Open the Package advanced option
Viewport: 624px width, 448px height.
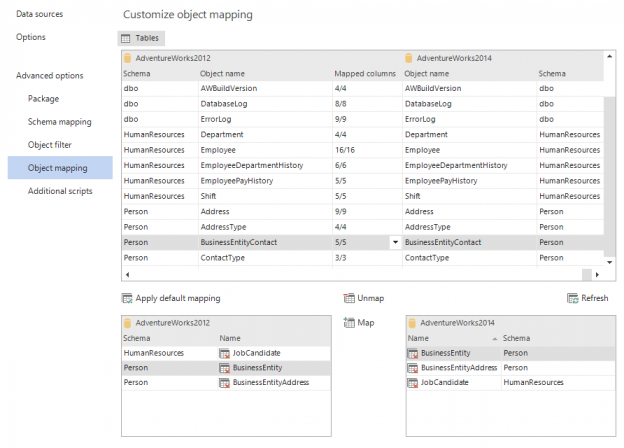click(43, 99)
